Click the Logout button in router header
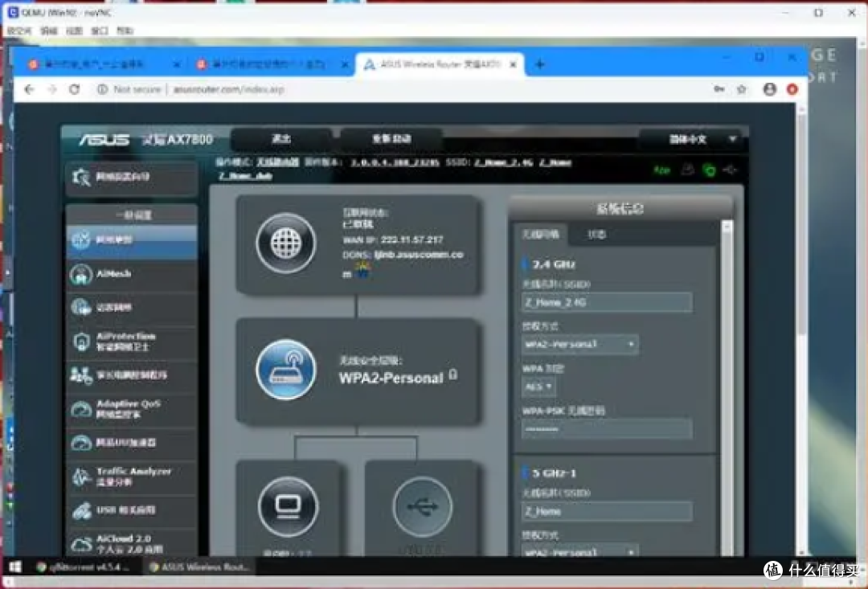868x589 pixels. pyautogui.click(x=281, y=139)
